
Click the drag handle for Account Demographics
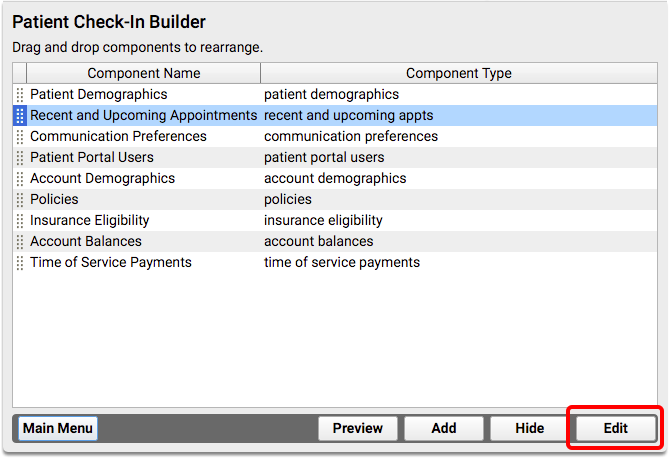click(x=20, y=178)
